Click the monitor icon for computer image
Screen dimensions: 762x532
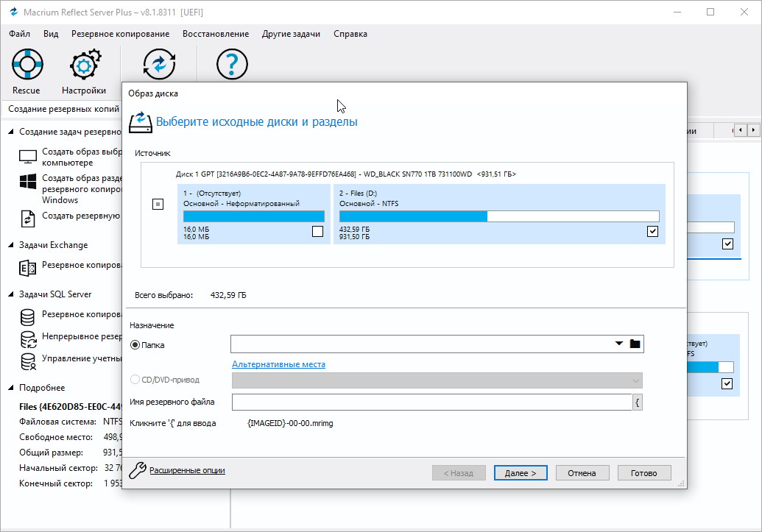tap(28, 157)
